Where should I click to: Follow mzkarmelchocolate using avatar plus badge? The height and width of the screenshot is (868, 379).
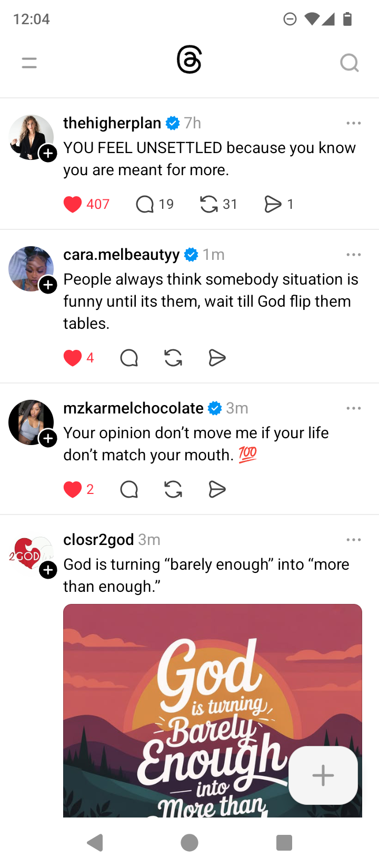tap(48, 438)
